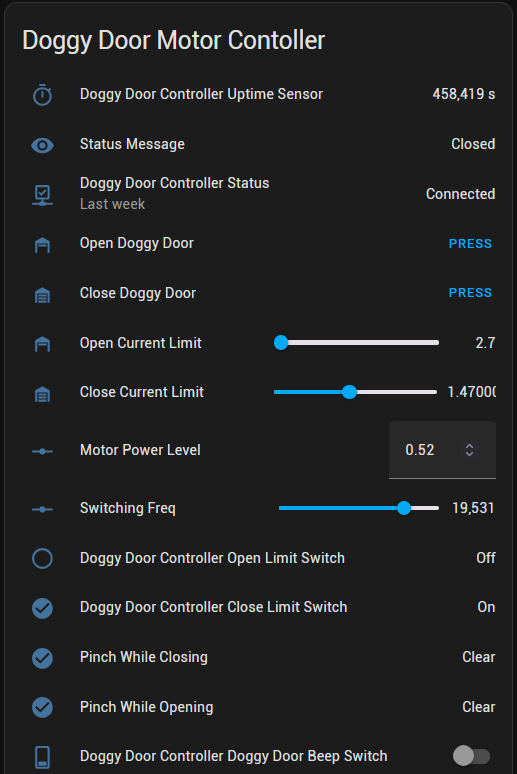
Task: Click the Open Current Limit slider handle
Action: (281, 343)
